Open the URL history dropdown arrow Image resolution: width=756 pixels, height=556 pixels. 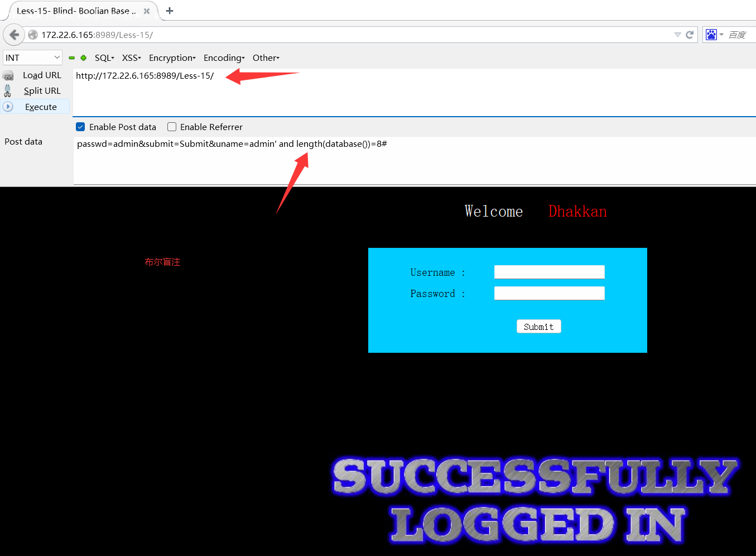point(677,35)
